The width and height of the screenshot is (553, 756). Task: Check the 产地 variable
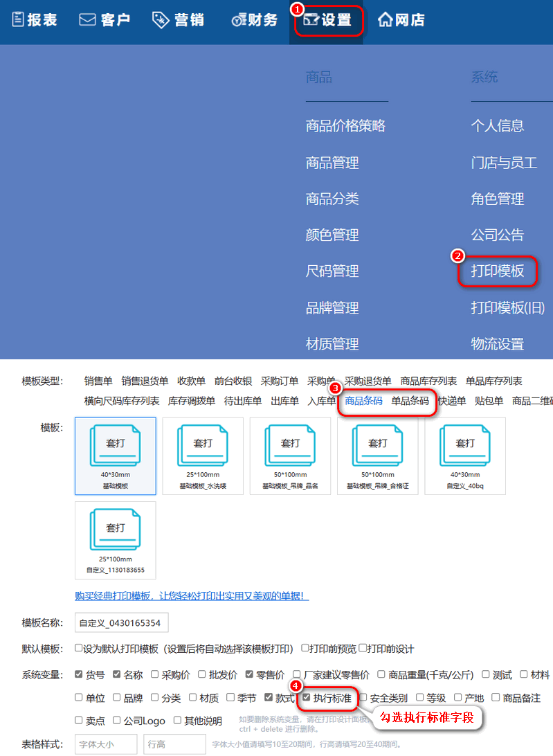(x=458, y=697)
